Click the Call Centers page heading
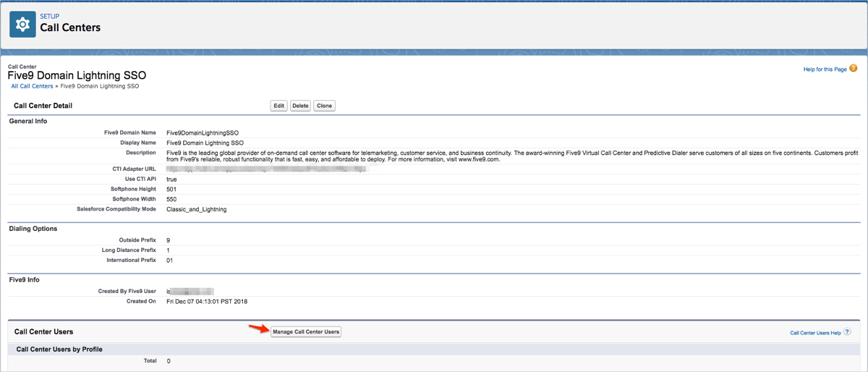 point(70,28)
